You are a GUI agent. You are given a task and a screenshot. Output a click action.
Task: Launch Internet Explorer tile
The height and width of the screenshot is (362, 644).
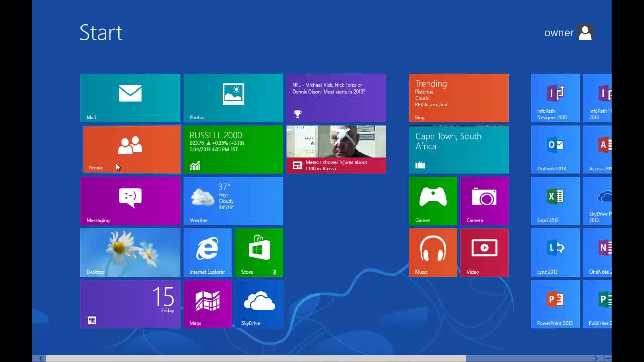207,252
